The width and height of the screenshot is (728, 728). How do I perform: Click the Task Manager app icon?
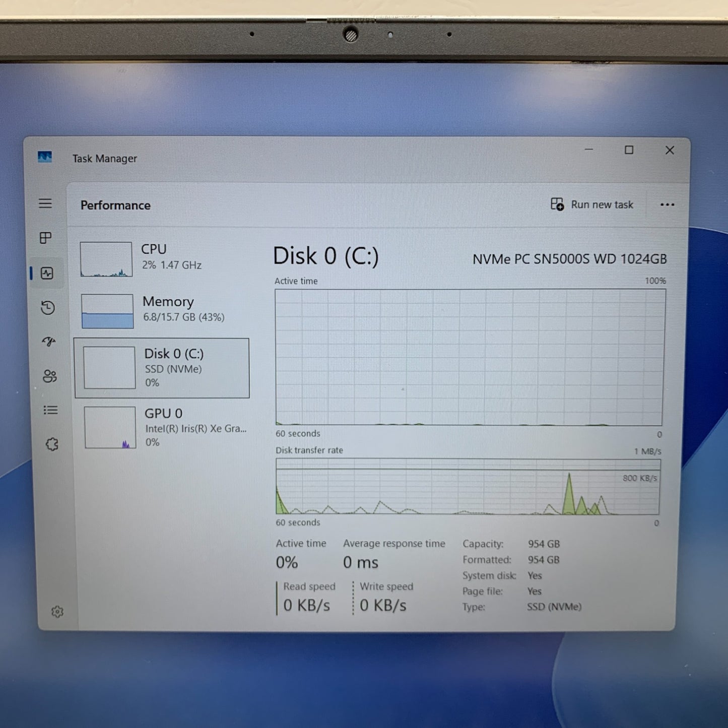tap(45, 157)
